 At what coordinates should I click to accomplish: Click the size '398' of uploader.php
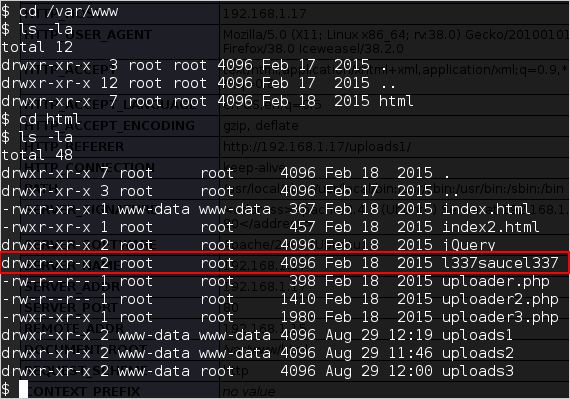point(302,281)
